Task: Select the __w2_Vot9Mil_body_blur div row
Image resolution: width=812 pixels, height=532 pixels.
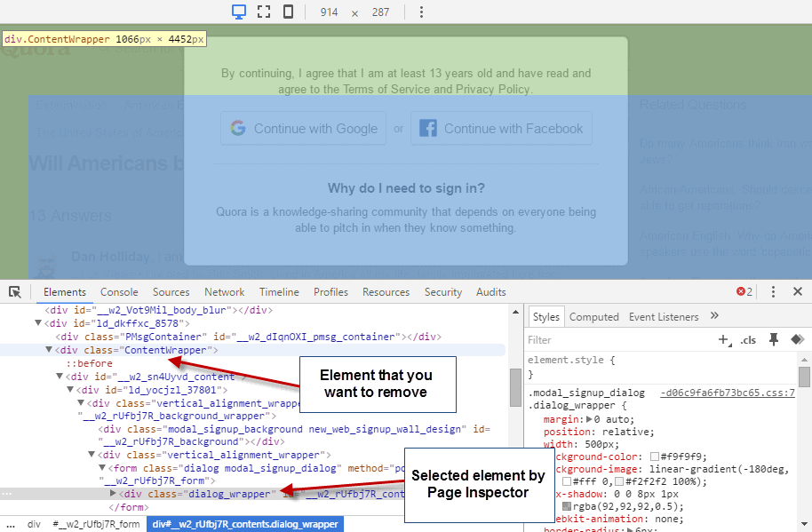Action: point(158,310)
